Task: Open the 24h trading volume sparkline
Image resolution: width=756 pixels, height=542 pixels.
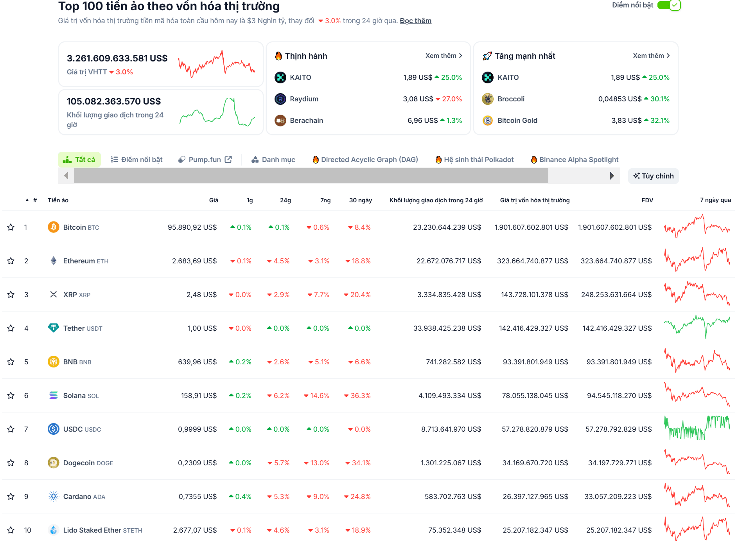Action: point(217,112)
